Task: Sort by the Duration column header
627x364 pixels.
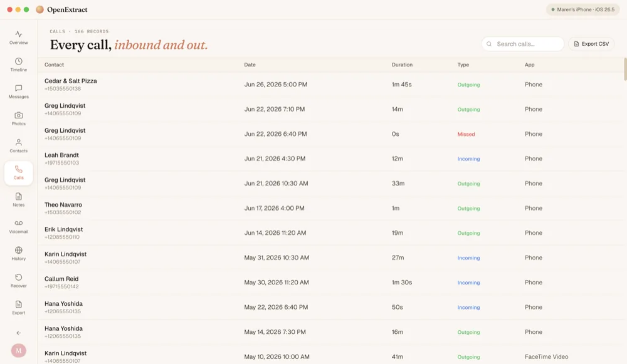Action: point(402,65)
